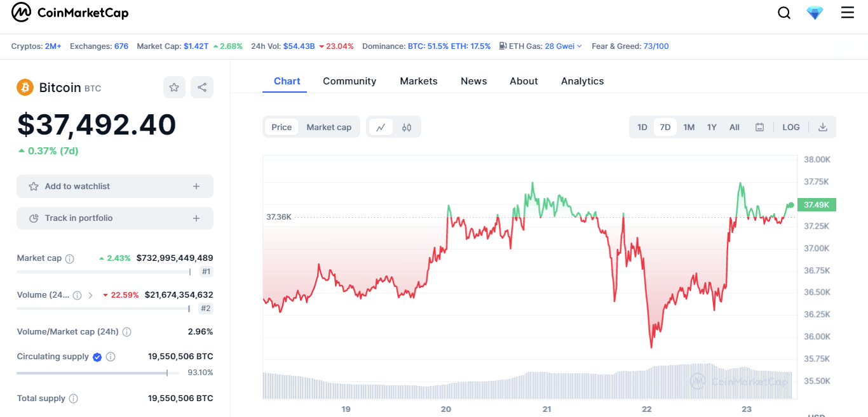This screenshot has height=417, width=868.
Task: Set chart range to 7D
Action: (x=665, y=127)
